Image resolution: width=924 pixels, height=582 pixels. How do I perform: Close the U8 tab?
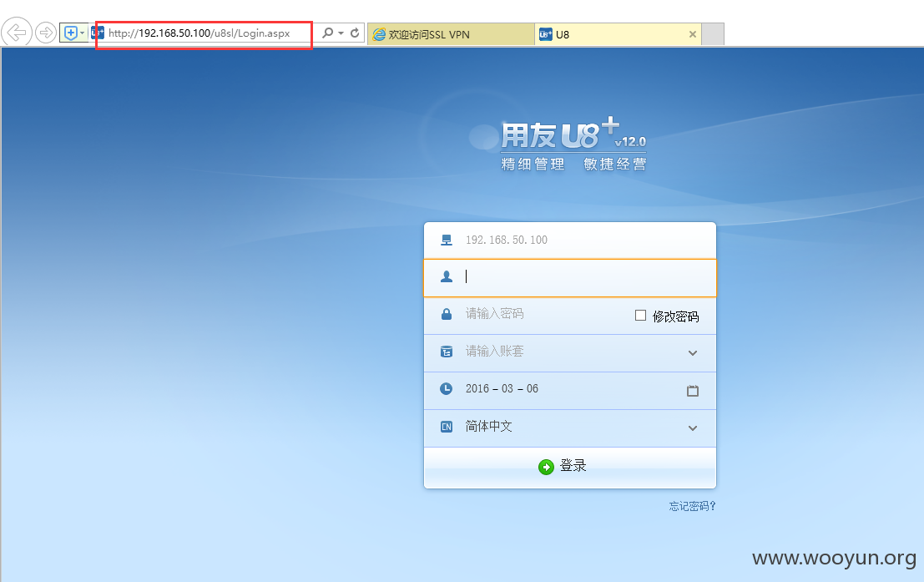[693, 34]
